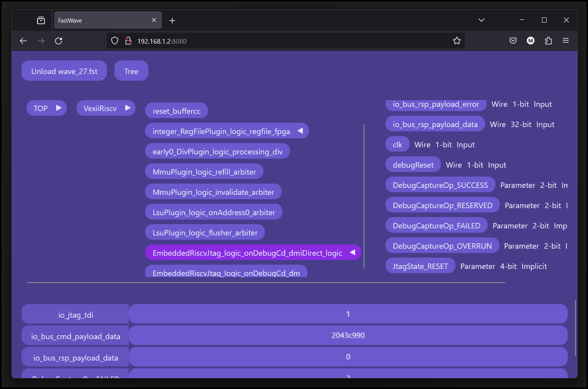Bookmark this page with the star
The image size is (588, 389).
pos(457,41)
